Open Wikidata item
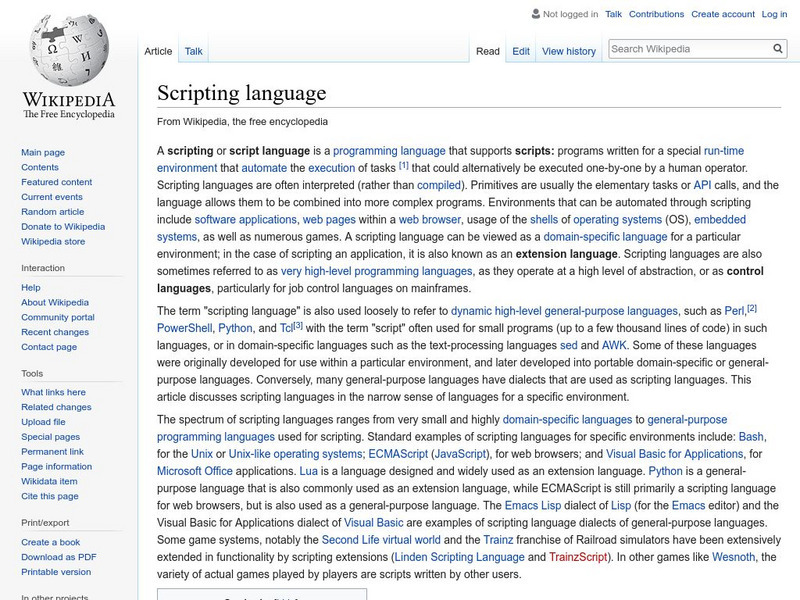Screen dimensions: 800x600 click(49, 481)
